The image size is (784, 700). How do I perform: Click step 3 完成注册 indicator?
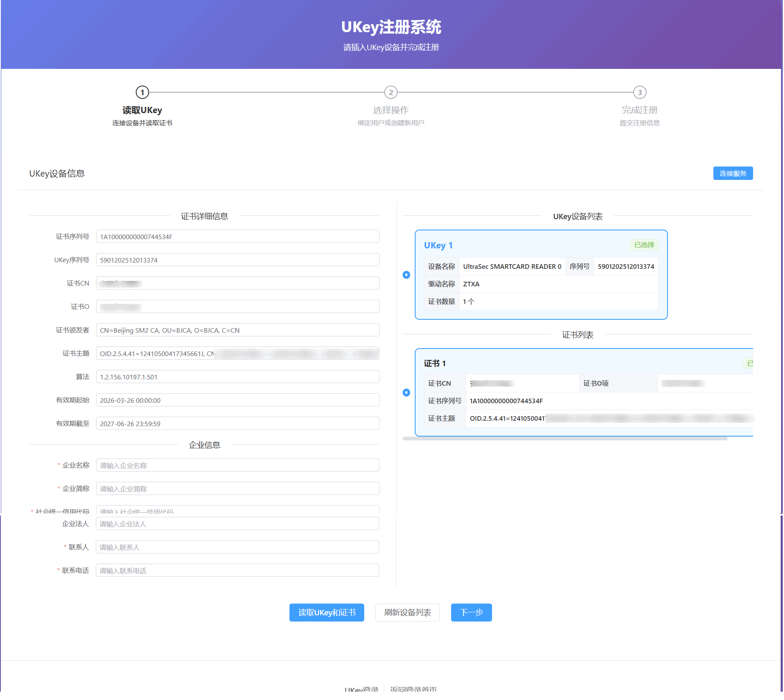coord(639,93)
